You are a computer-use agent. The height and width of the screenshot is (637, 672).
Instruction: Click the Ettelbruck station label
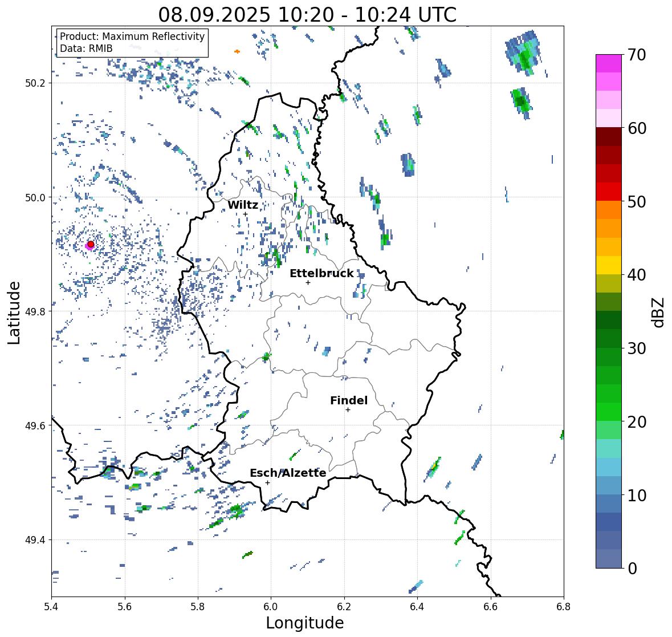click(321, 274)
